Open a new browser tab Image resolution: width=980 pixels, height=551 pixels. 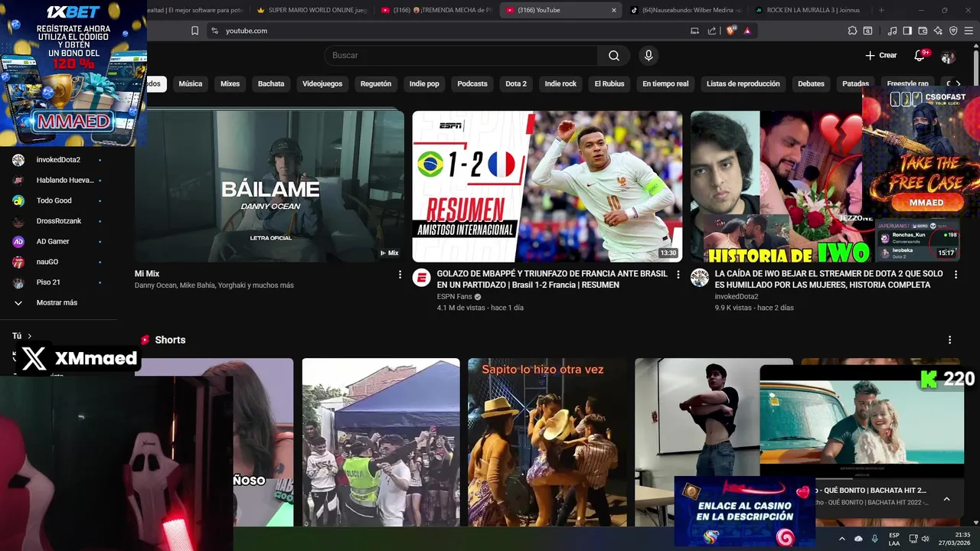[881, 10]
